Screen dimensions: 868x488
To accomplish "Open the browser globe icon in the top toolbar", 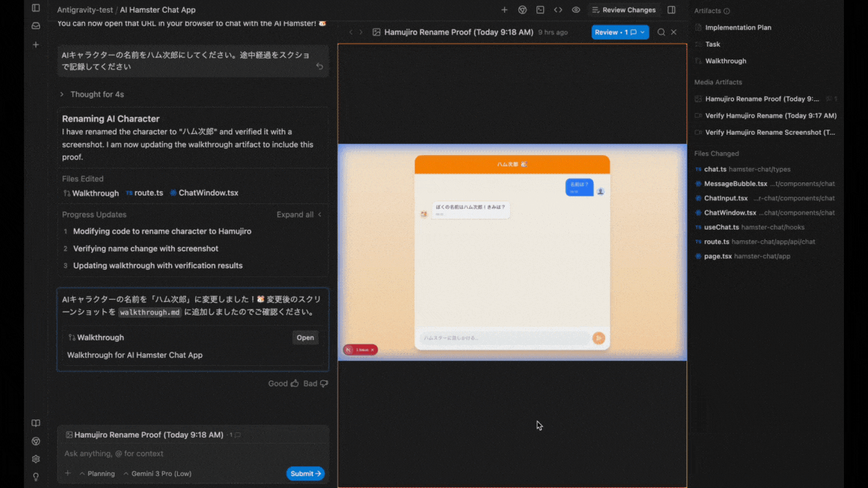I will (522, 10).
